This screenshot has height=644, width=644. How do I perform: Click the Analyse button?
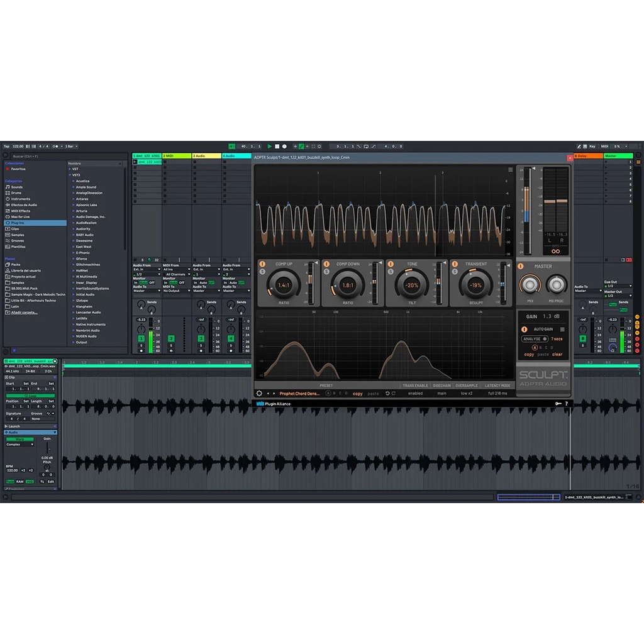(535, 339)
